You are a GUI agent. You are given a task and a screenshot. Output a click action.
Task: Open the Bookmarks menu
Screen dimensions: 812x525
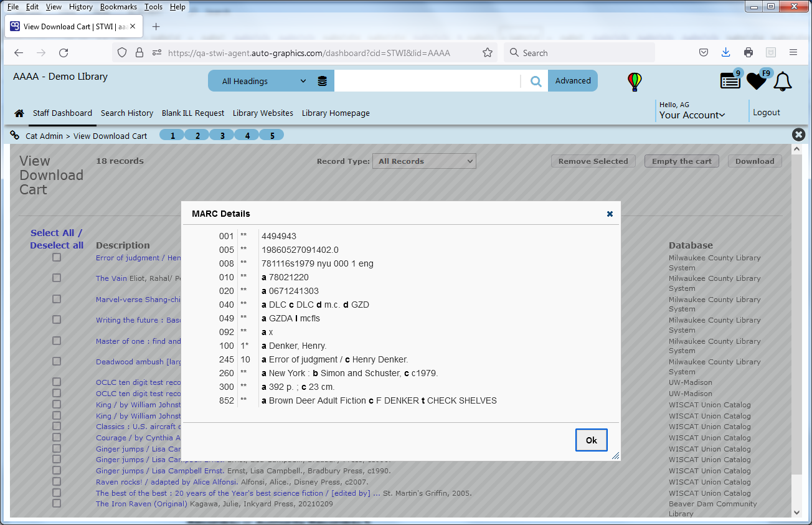coord(119,7)
